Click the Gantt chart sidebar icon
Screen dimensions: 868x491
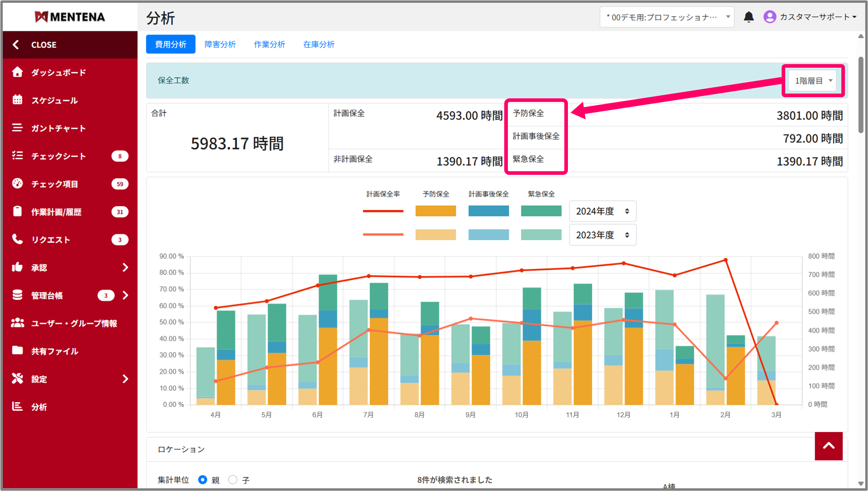pyautogui.click(x=17, y=128)
